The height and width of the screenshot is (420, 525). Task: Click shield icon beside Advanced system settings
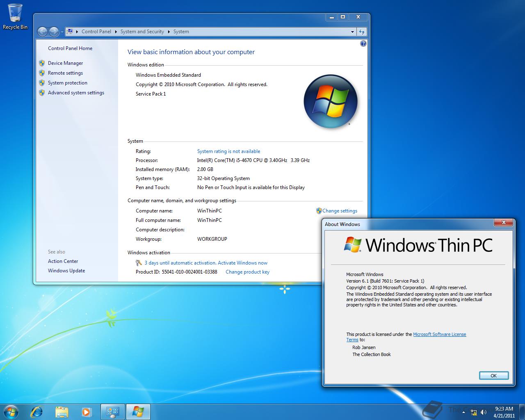point(42,92)
